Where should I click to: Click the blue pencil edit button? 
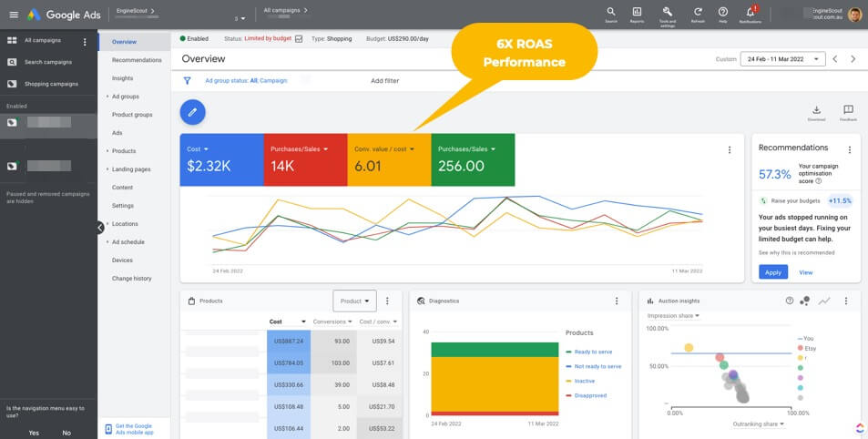[x=193, y=112]
